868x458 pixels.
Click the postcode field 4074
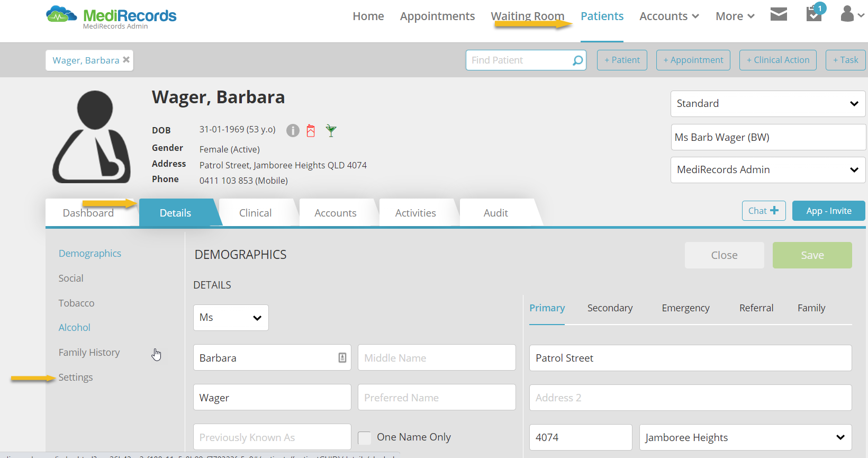(581, 437)
